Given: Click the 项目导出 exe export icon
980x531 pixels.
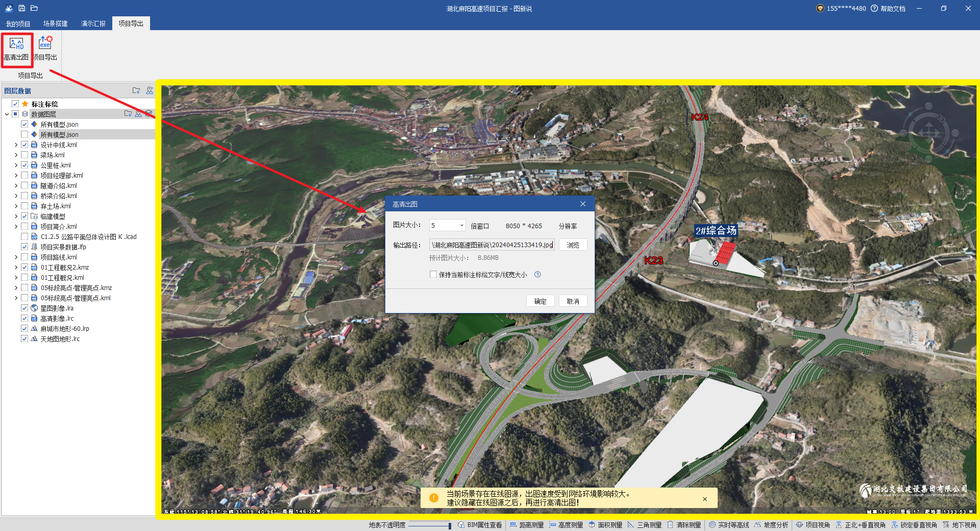Looking at the screenshot, I should coord(45,43).
